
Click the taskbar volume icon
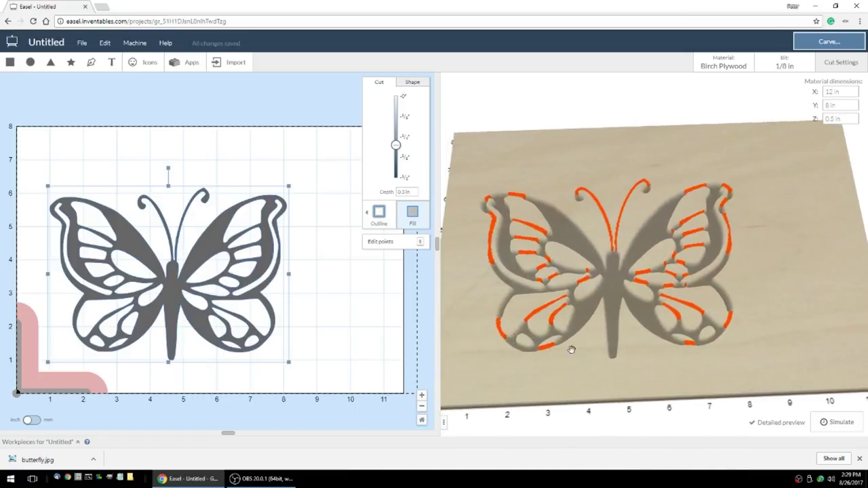click(831, 479)
